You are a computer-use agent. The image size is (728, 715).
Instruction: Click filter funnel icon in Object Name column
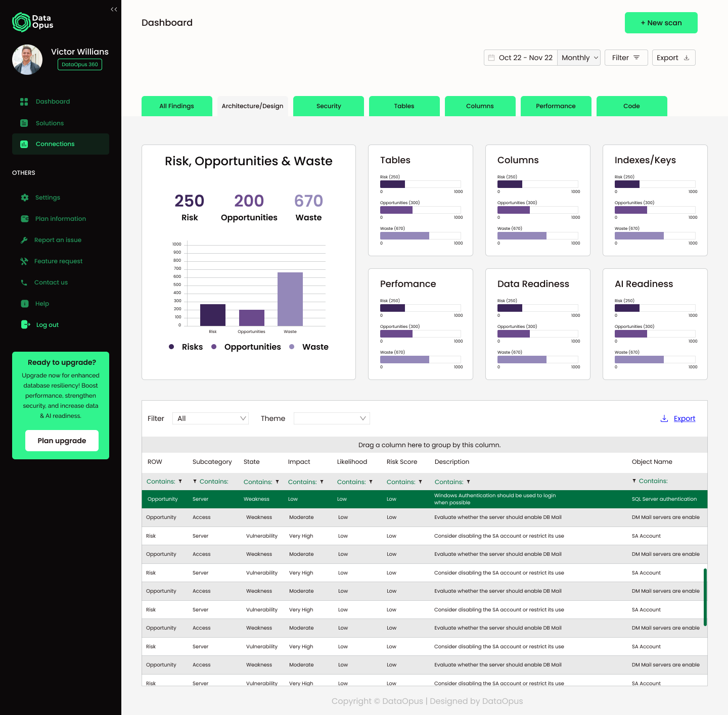pos(634,481)
